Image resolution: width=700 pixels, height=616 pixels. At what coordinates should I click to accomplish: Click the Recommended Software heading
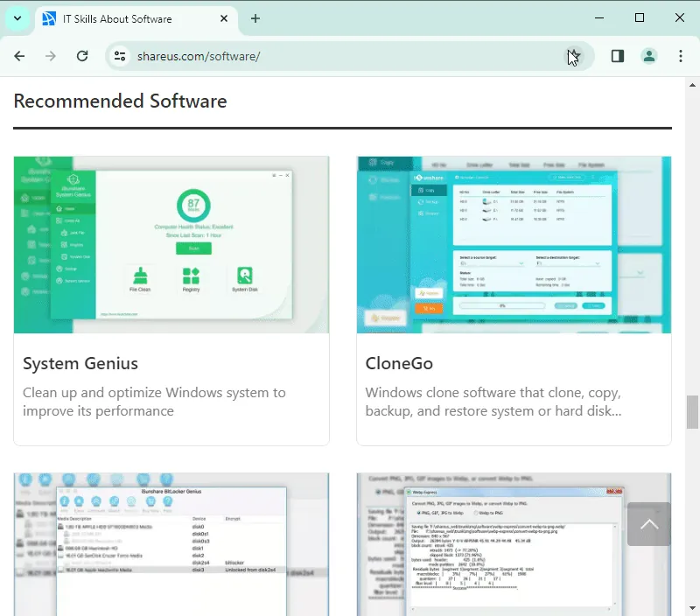[x=121, y=101]
